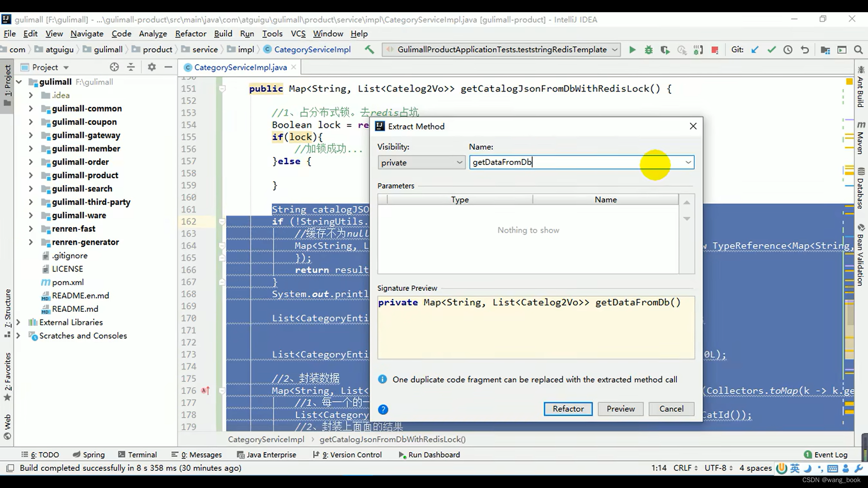Click the 4 spaces indent indicator
The height and width of the screenshot is (488, 868).
click(x=755, y=468)
